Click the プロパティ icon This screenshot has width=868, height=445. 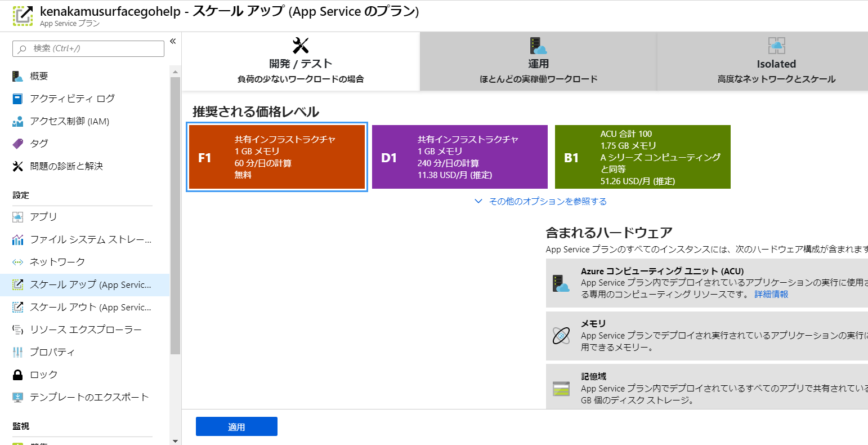[x=18, y=352]
